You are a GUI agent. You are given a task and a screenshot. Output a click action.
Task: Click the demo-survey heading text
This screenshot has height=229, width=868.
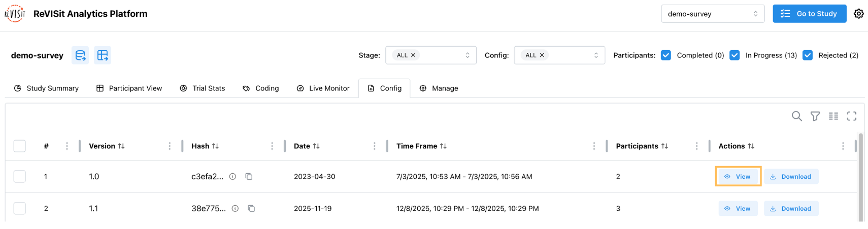37,55
